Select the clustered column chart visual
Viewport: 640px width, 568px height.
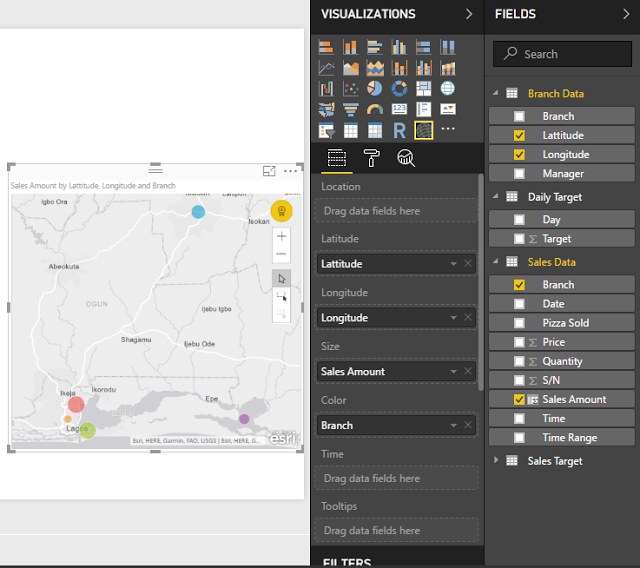[399, 47]
